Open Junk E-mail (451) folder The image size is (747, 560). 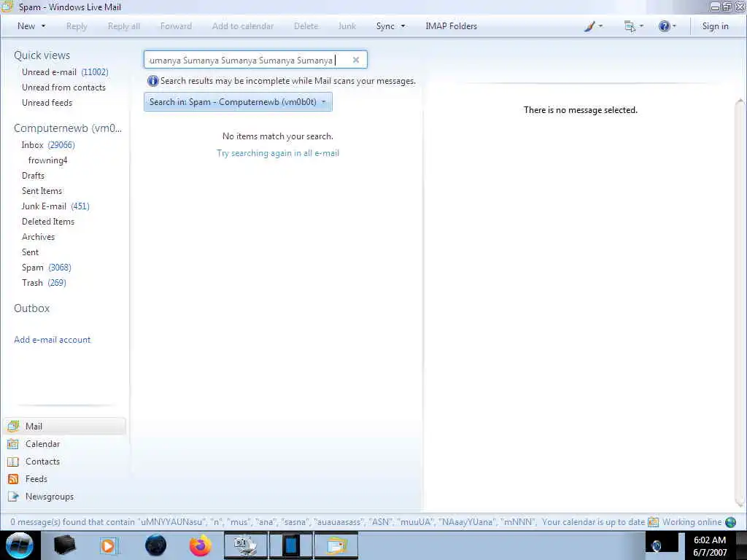(x=55, y=206)
